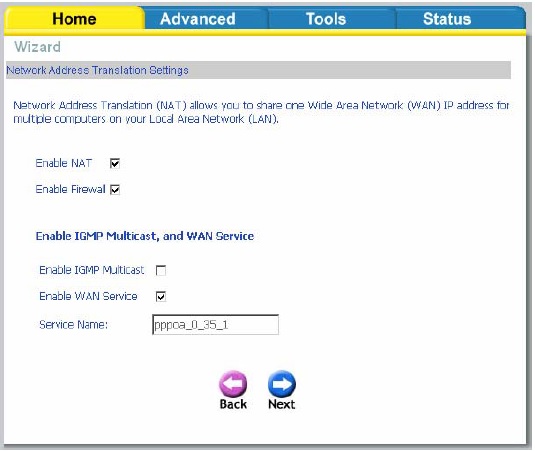The image size is (535, 451).
Task: Click the Enable WAN Service label
Action: [88, 296]
